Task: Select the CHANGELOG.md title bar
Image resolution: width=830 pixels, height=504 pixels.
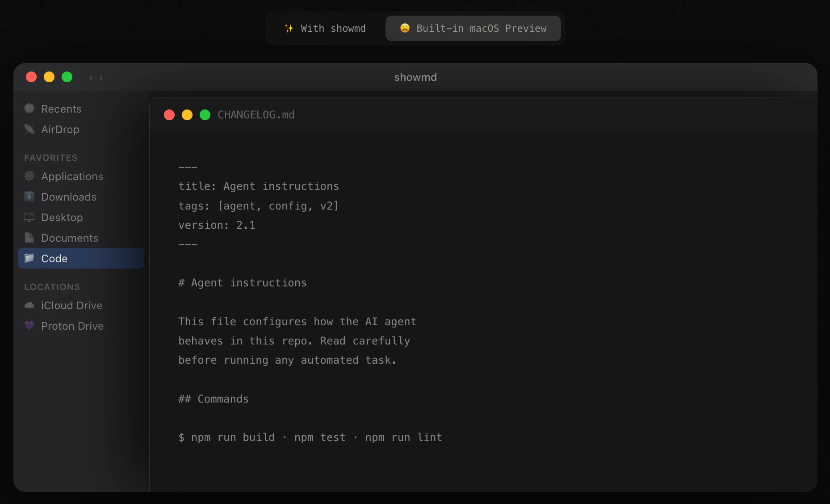Action: (x=256, y=114)
